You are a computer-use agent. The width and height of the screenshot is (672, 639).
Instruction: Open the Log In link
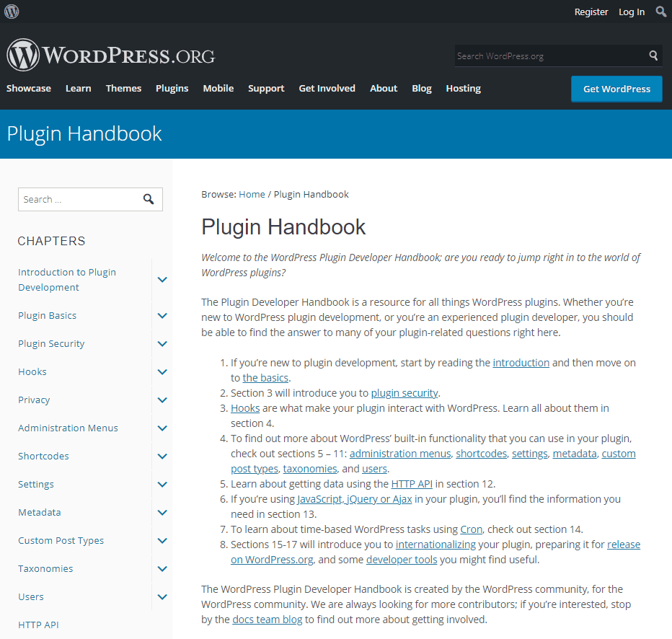tap(632, 12)
